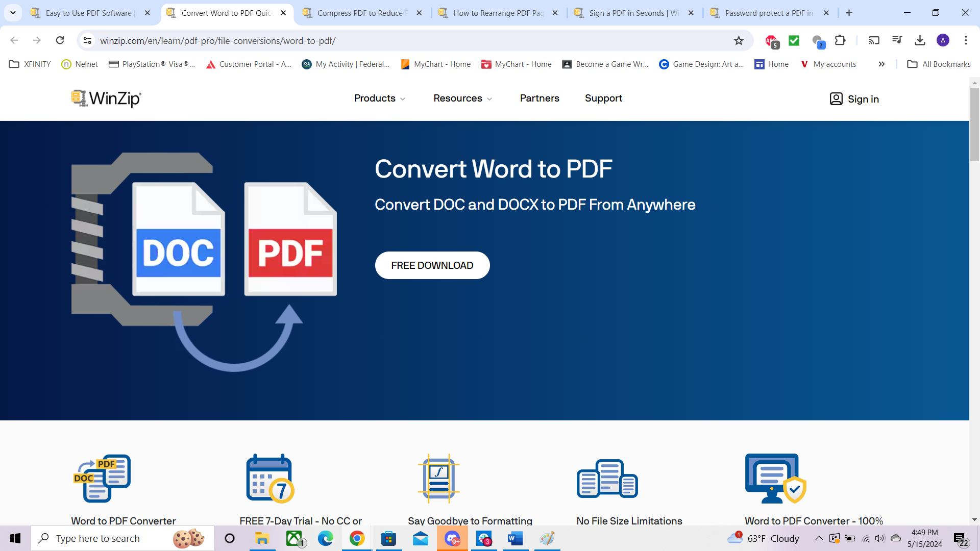Click the green checkmark extension icon
The width and height of the screenshot is (980, 551).
pyautogui.click(x=794, y=40)
